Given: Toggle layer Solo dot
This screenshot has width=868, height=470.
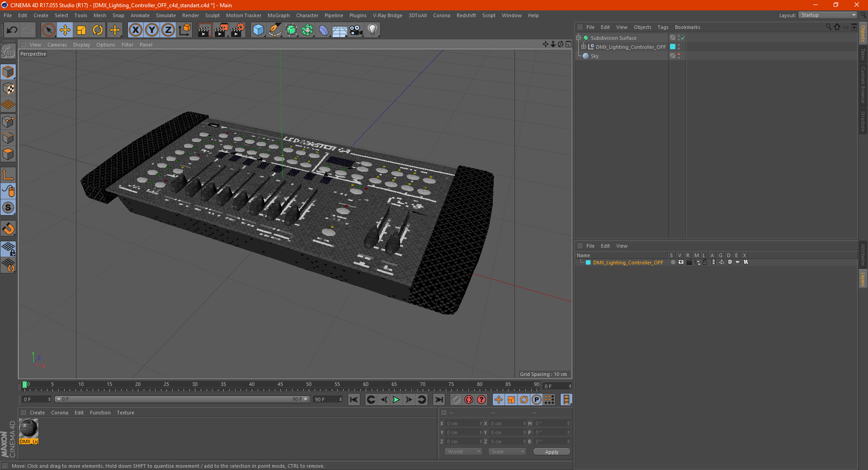Looking at the screenshot, I should click(x=673, y=262).
